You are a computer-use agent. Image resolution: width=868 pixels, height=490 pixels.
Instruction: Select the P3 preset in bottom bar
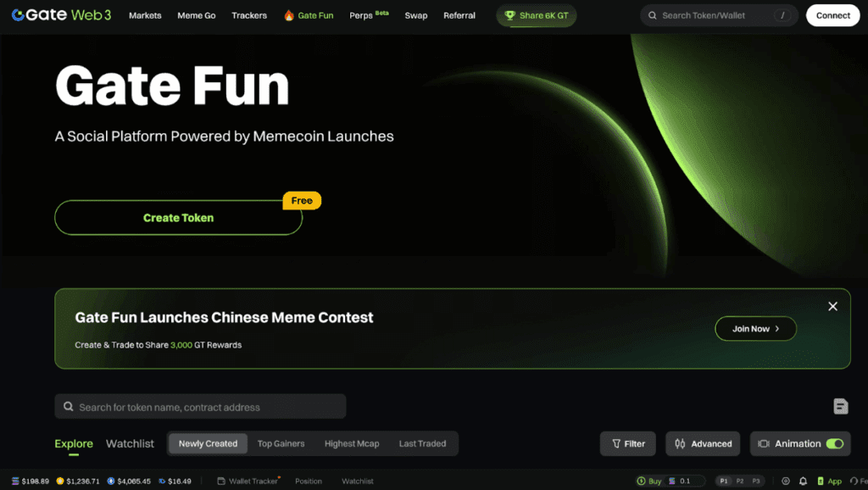click(755, 482)
